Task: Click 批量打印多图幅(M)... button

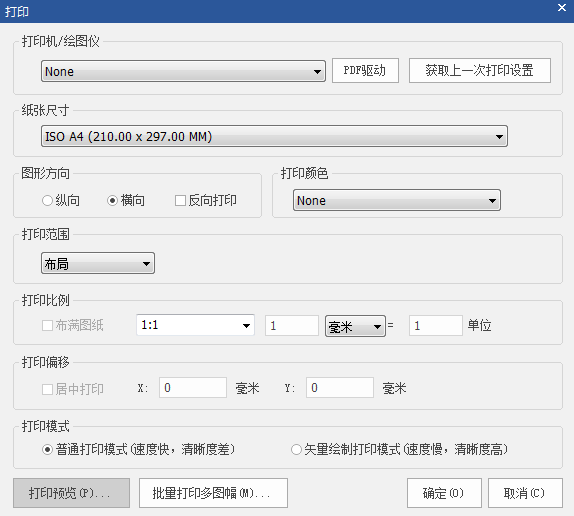Action: coord(213,493)
